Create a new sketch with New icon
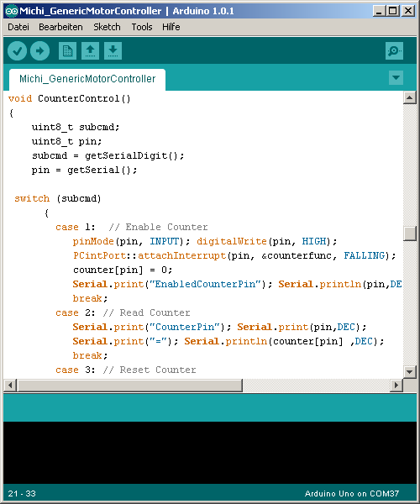Screen dimensions: 420x504 point(67,50)
